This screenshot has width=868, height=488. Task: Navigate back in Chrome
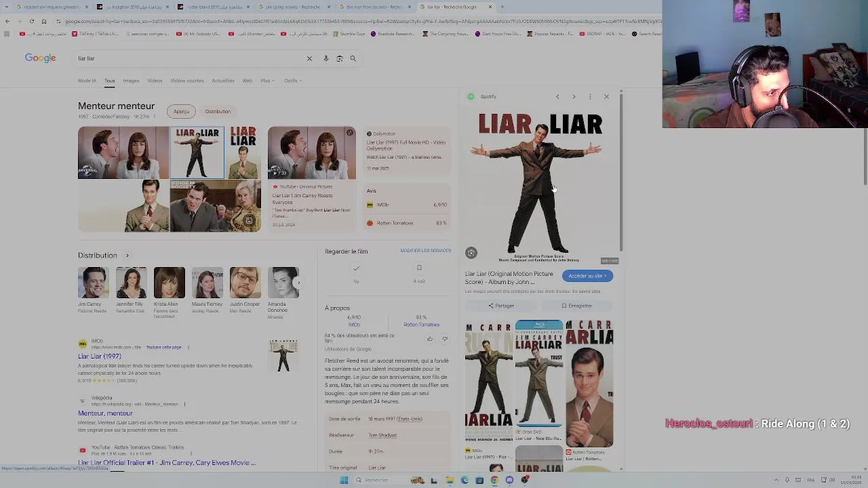pos(7,21)
